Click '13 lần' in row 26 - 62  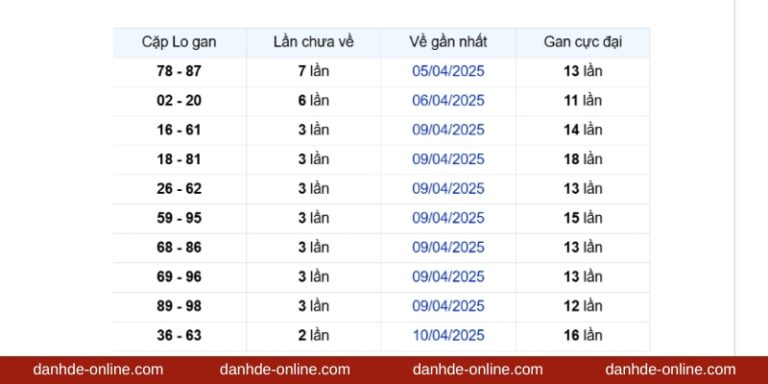click(583, 189)
